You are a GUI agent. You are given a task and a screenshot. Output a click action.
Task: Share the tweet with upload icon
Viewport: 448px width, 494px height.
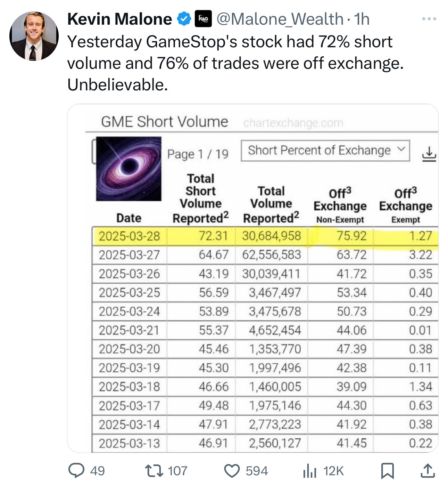pos(428,471)
